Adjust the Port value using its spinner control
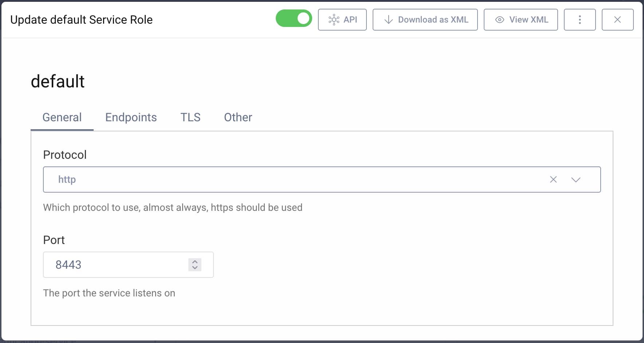The width and height of the screenshot is (644, 343). point(195,265)
